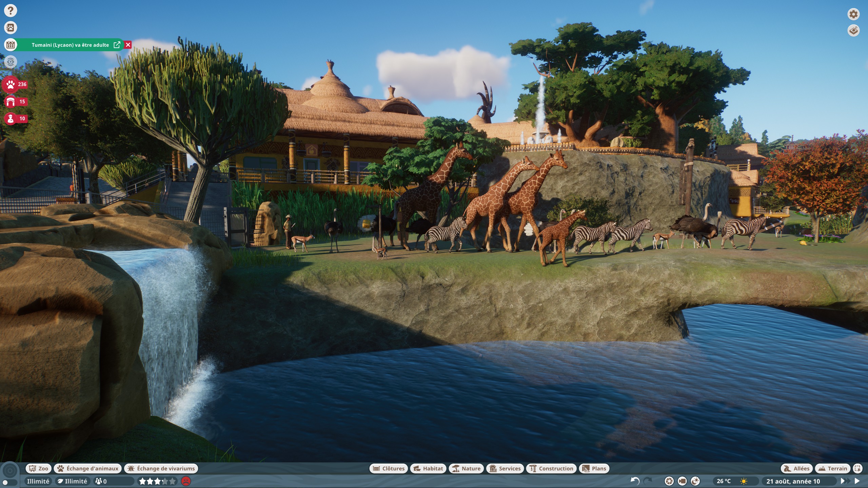
Task: Flip the small toggle switch bottom-left
Action: point(10,482)
